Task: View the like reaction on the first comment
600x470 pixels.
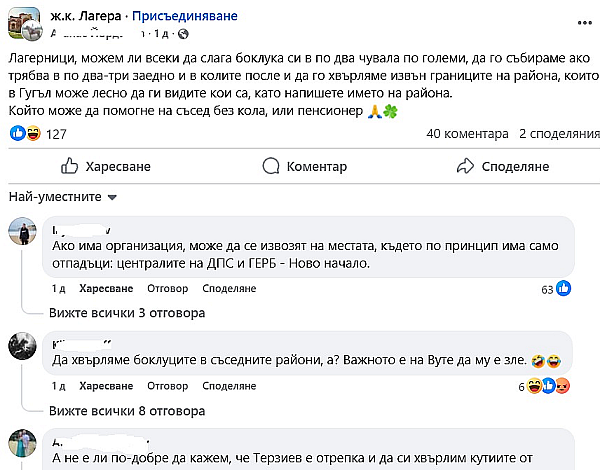Action: click(564, 289)
